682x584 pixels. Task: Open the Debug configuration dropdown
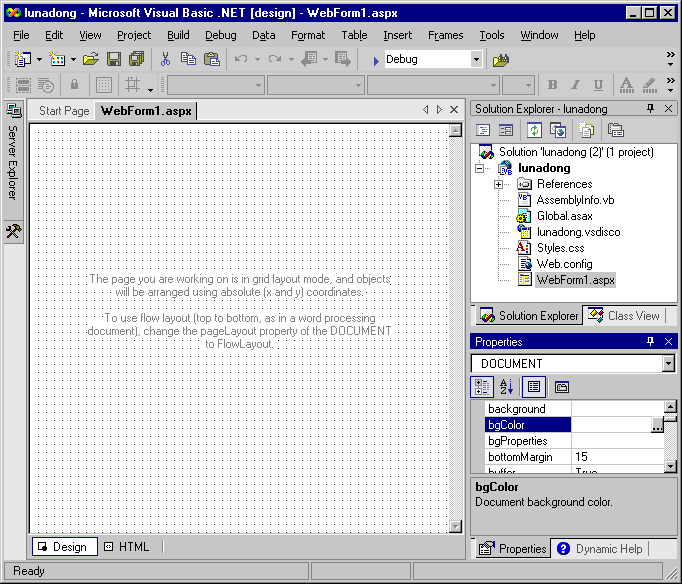tap(476, 59)
